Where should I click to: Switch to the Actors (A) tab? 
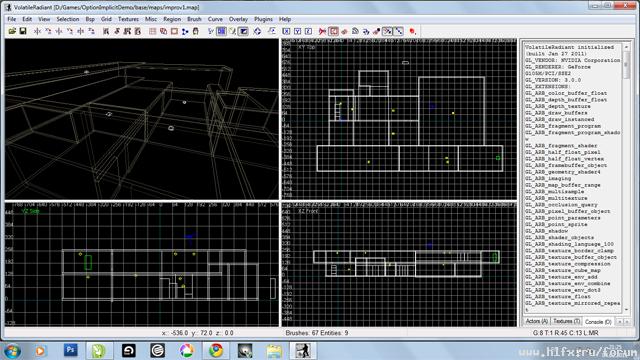[537, 322]
